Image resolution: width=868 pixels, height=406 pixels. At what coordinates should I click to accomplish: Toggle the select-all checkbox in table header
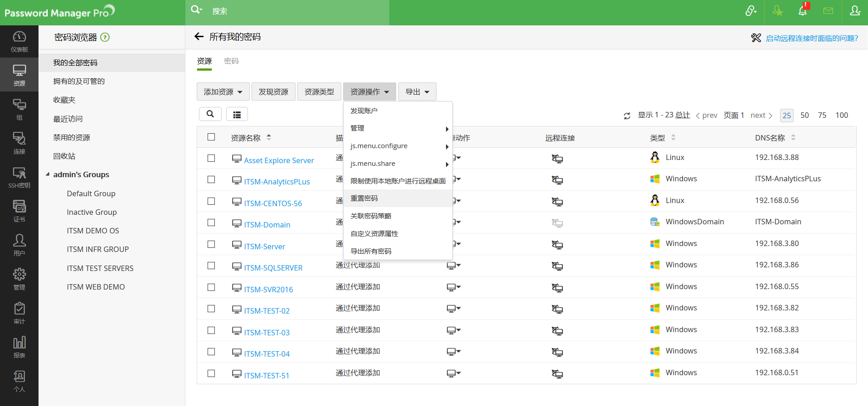(x=211, y=137)
